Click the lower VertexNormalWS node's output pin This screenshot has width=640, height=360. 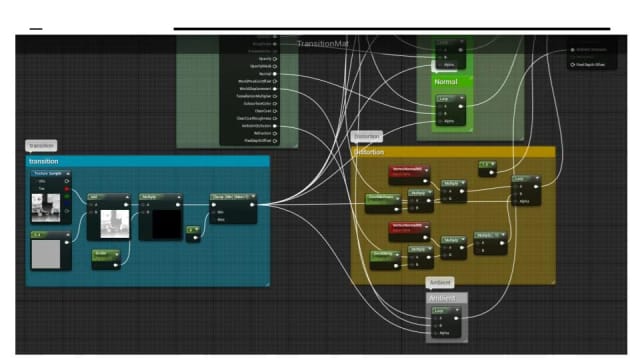(x=425, y=237)
